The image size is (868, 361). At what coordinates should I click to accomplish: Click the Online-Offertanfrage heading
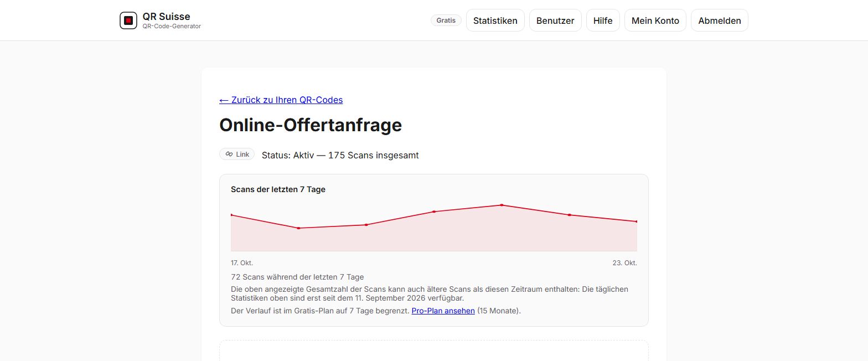(311, 125)
